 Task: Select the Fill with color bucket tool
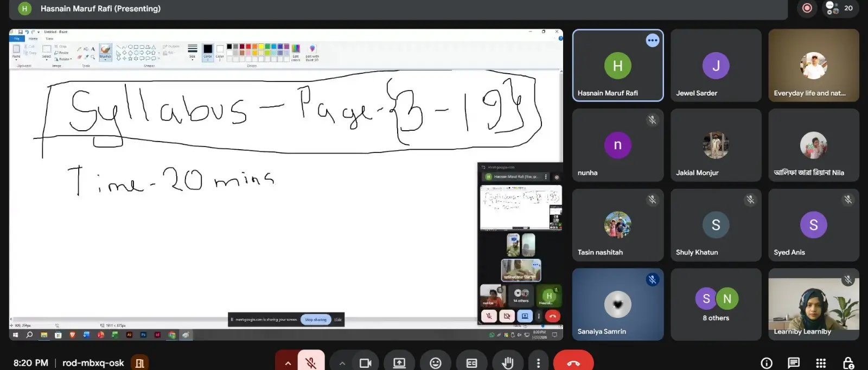point(86,49)
